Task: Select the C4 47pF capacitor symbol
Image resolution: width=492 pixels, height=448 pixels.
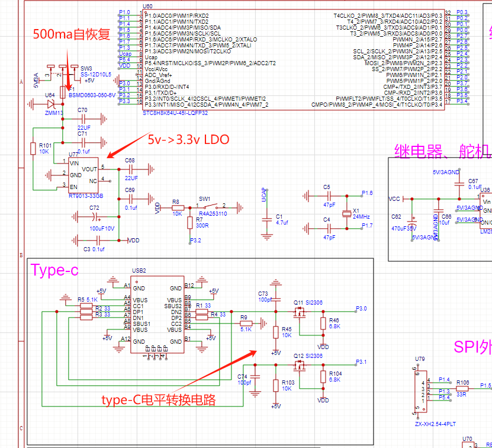Action: pyautogui.click(x=329, y=229)
